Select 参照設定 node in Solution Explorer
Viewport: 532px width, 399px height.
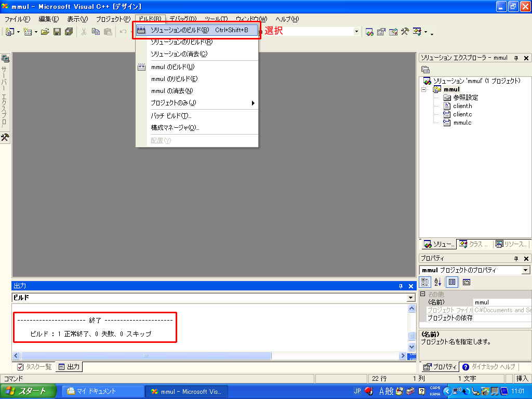click(x=466, y=98)
